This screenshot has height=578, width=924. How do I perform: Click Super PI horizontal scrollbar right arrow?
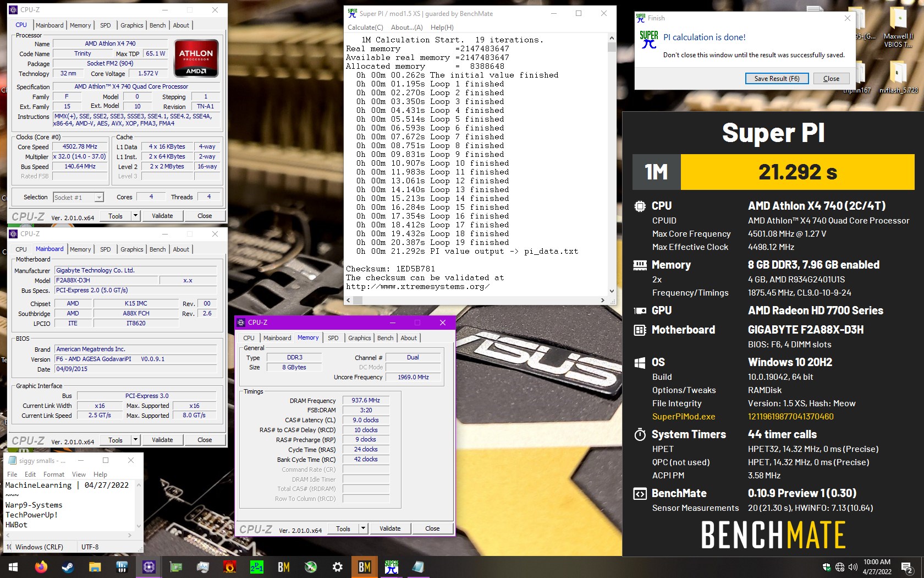point(603,300)
